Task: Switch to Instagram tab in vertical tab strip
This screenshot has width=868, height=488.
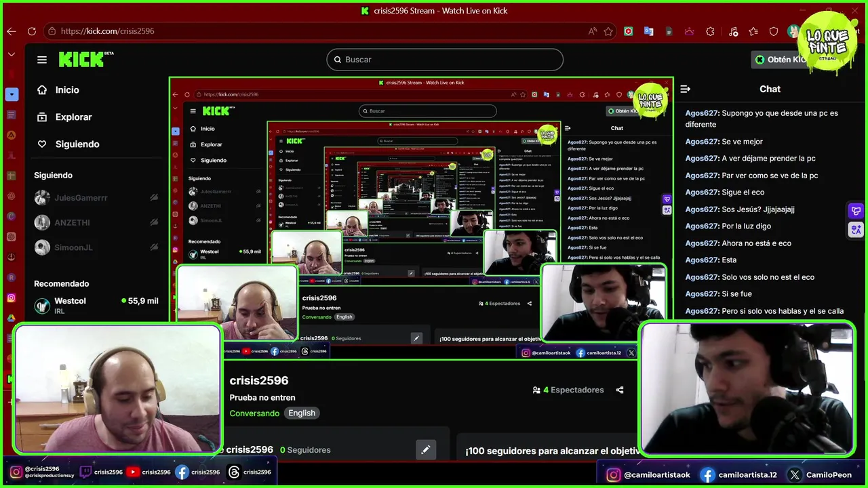Action: tap(11, 298)
